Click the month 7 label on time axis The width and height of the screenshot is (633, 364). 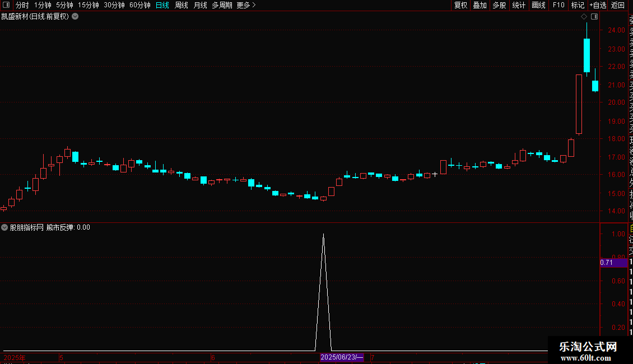coord(373,357)
